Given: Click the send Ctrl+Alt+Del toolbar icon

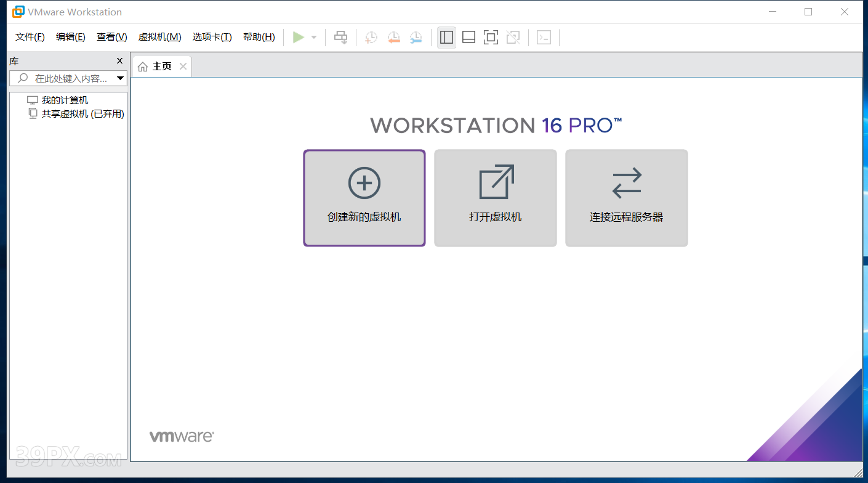Looking at the screenshot, I should click(x=340, y=38).
